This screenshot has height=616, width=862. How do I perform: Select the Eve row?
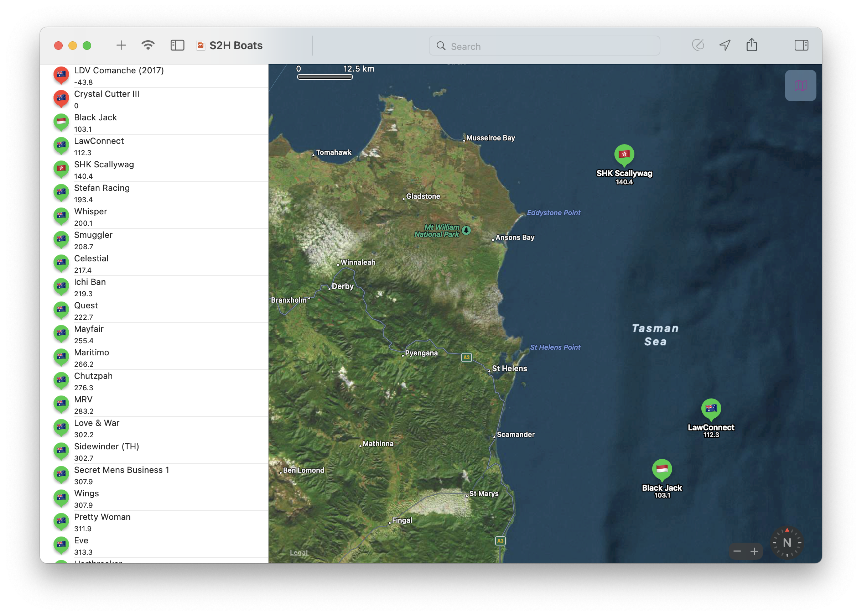(154, 546)
